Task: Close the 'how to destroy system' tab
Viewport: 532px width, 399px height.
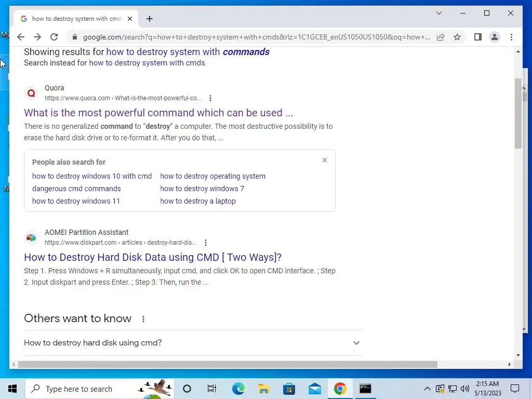Action: [x=129, y=19]
